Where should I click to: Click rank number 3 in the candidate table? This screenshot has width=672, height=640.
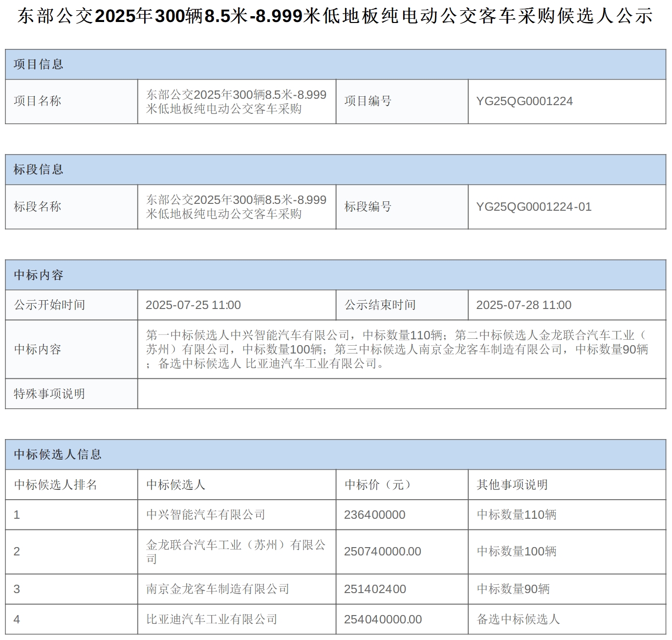pos(17,589)
